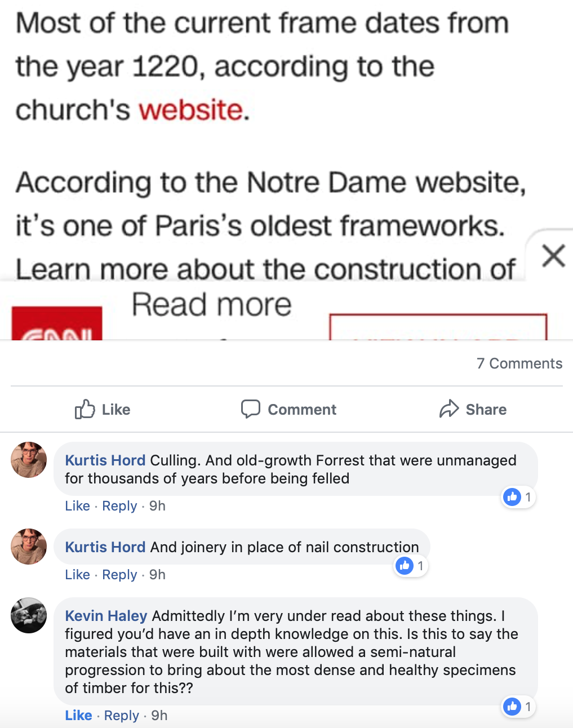573x728 pixels.
Task: Click the like reaction badge on the joinery comment
Action: (410, 566)
